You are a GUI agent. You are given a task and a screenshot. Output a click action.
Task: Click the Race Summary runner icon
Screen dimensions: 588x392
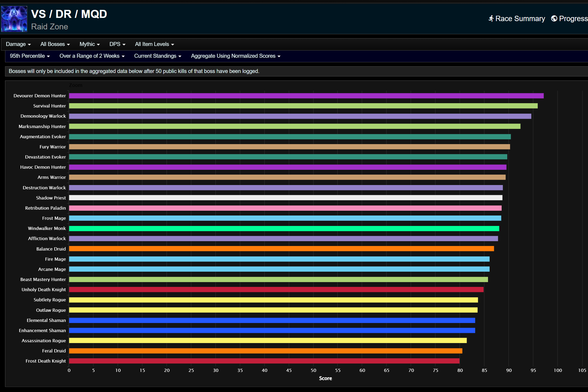pos(491,19)
